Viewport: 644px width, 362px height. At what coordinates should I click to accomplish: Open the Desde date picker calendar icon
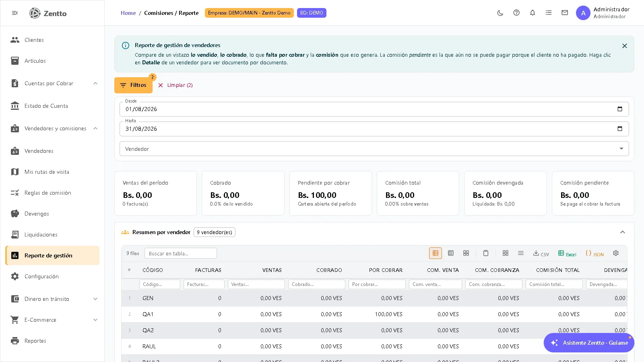point(620,109)
